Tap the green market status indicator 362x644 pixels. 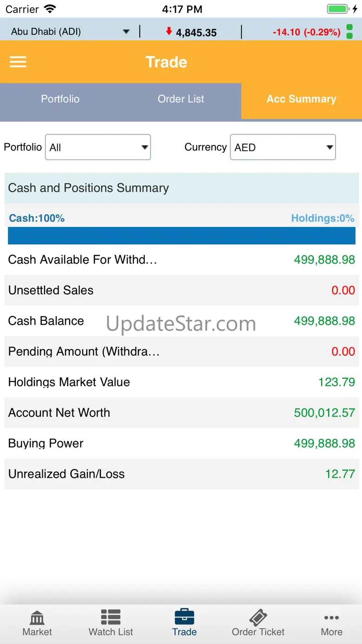click(x=349, y=32)
